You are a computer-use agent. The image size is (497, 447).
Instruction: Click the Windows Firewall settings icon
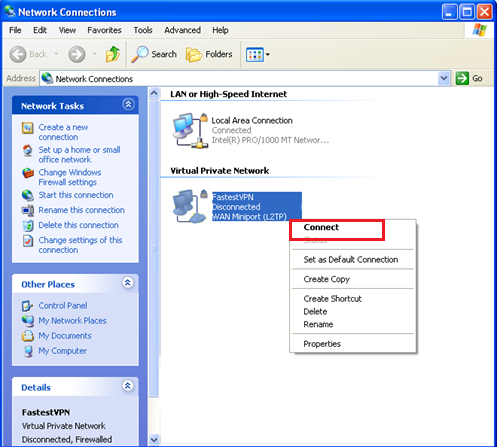click(28, 173)
